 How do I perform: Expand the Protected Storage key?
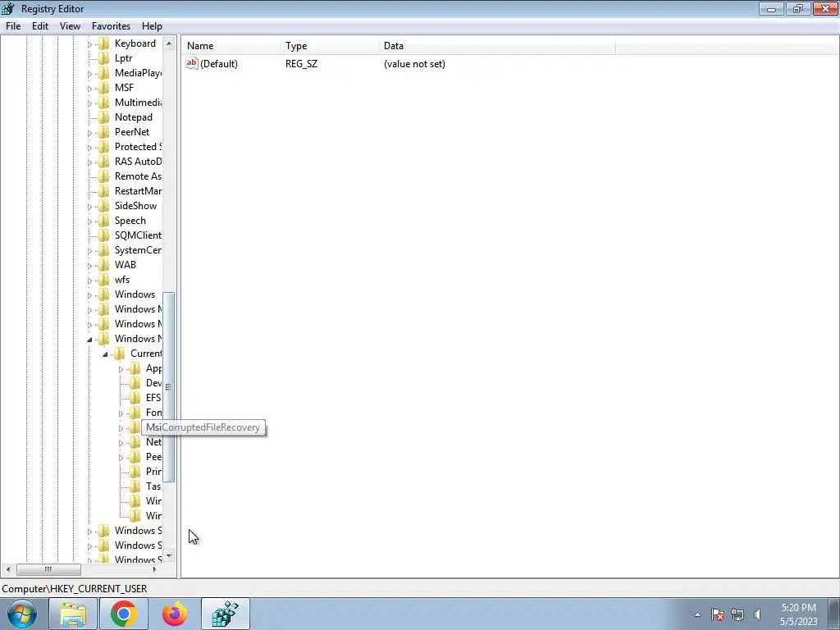pos(89,148)
